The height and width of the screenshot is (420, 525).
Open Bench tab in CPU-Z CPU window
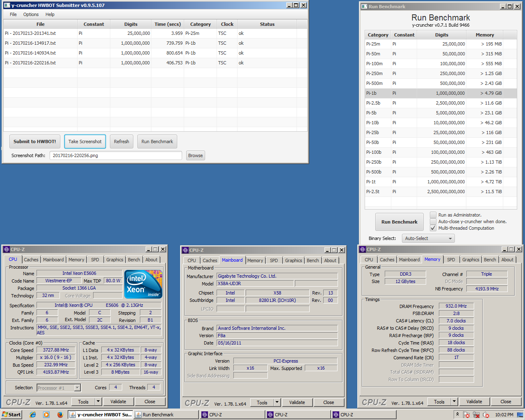[134, 260]
